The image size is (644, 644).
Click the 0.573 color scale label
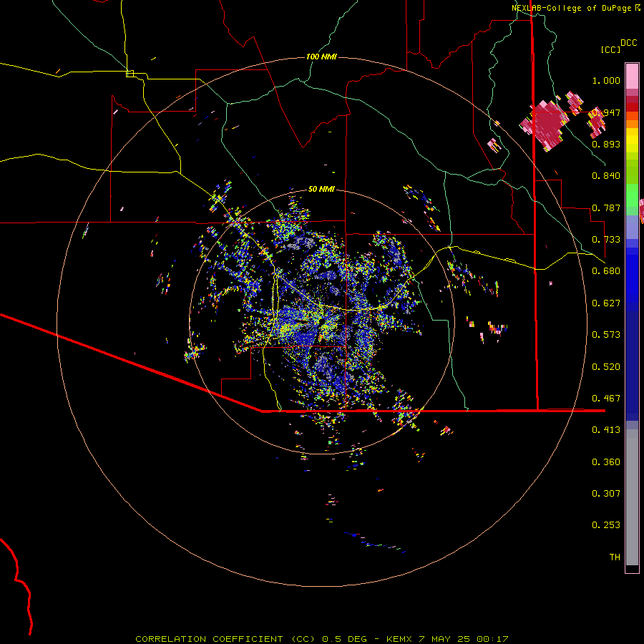(606, 335)
